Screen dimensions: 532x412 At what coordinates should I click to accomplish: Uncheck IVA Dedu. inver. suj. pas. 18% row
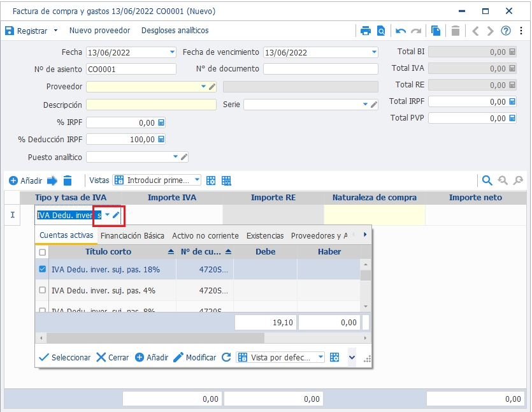pyautogui.click(x=43, y=269)
